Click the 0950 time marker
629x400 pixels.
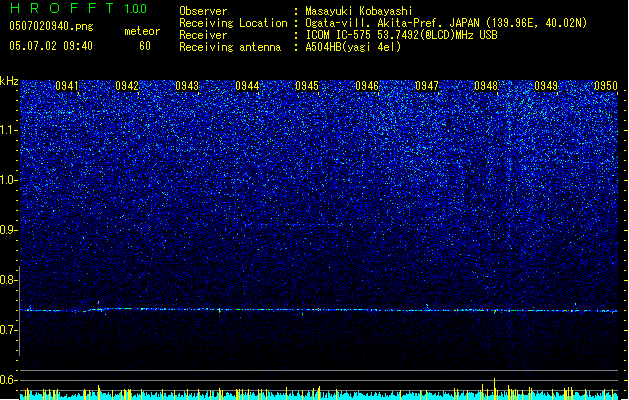[606, 86]
